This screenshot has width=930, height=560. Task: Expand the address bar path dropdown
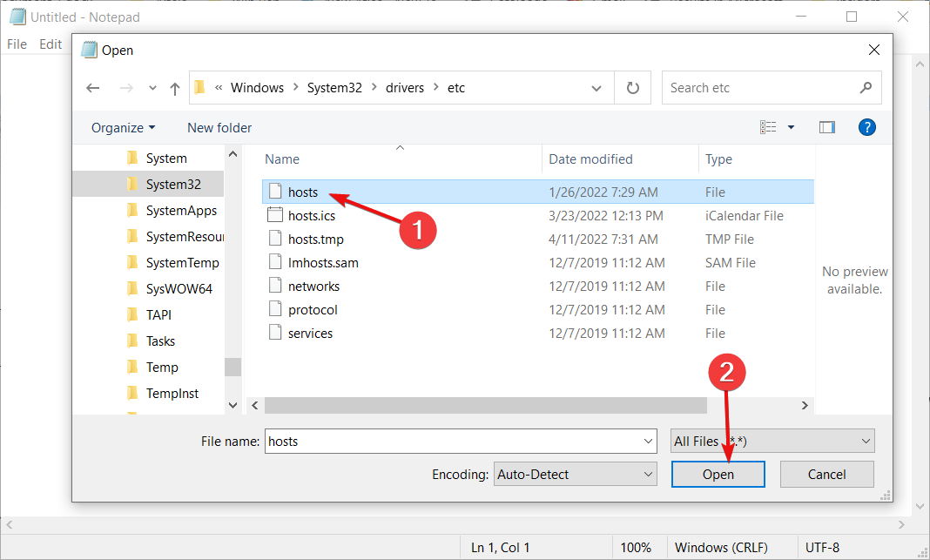point(596,88)
